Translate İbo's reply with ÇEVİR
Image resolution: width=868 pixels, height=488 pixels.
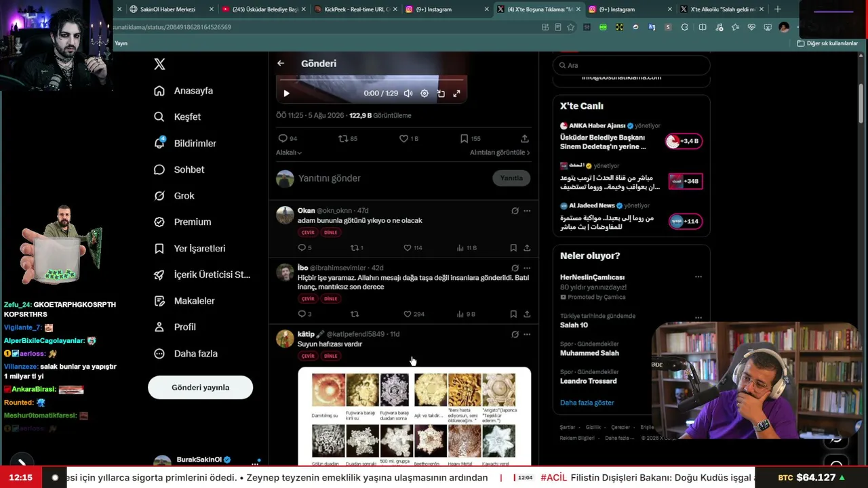tap(308, 299)
